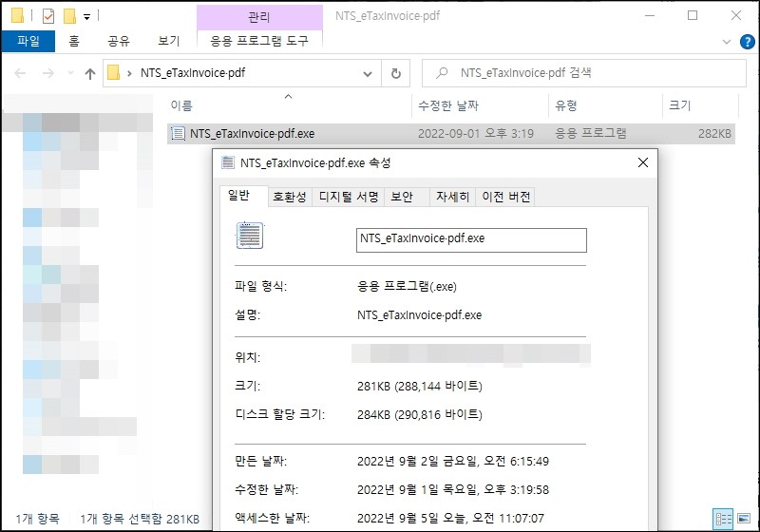This screenshot has width=760, height=532.
Task: Click 1개 항목 선택함 281KB status text
Action: coord(140,519)
